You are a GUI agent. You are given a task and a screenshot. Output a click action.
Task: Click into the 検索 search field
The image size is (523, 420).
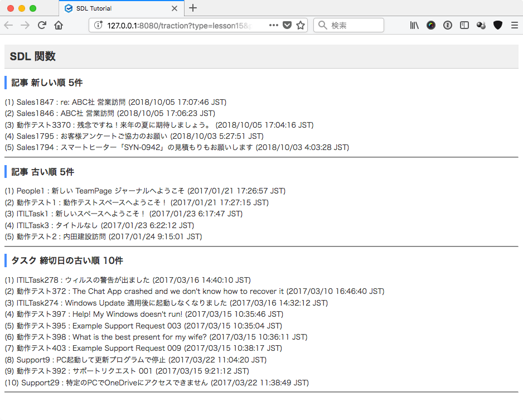tap(355, 25)
